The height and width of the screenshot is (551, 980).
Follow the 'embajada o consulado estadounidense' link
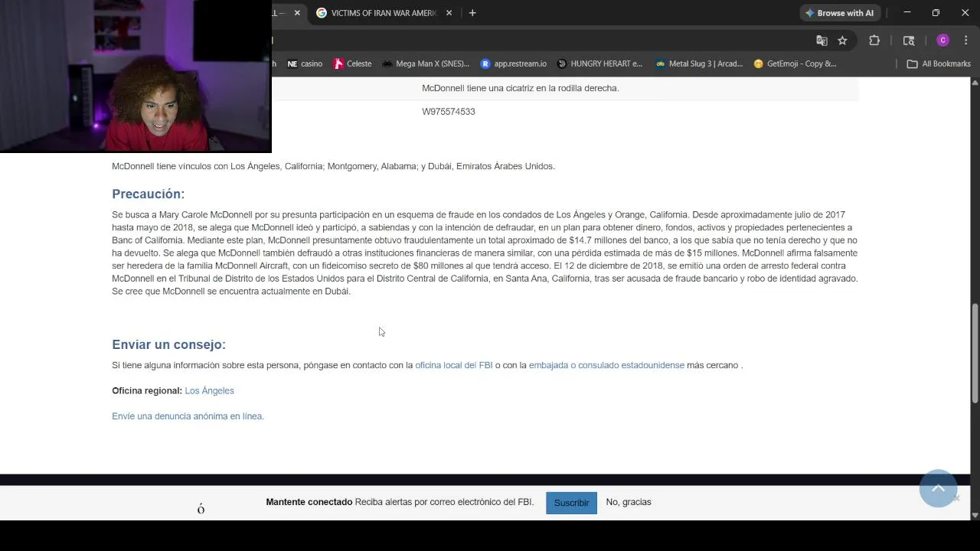point(606,365)
